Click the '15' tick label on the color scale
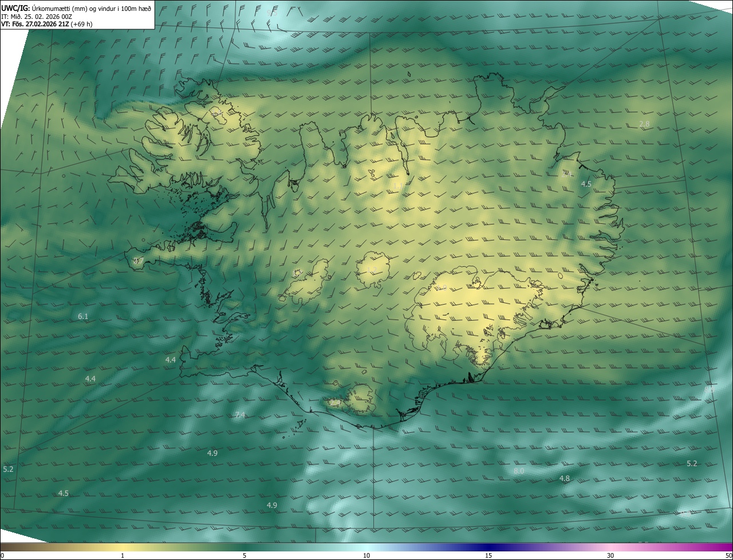 488,556
